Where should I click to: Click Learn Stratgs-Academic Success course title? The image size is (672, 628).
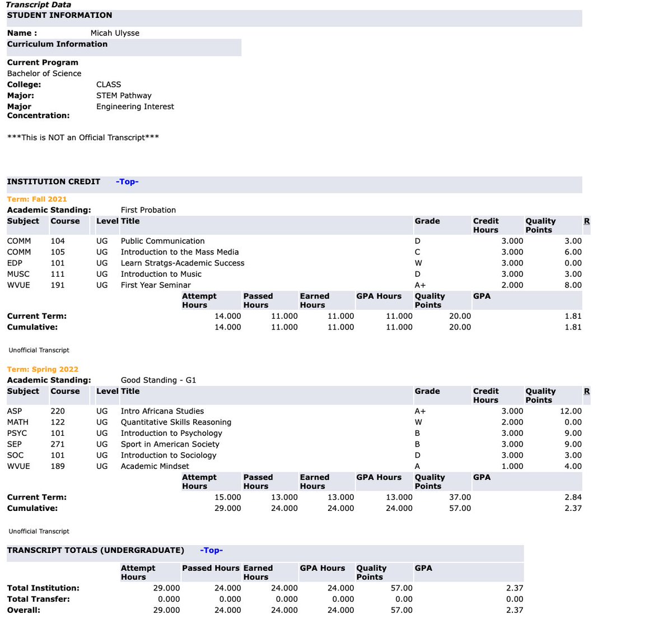[183, 263]
